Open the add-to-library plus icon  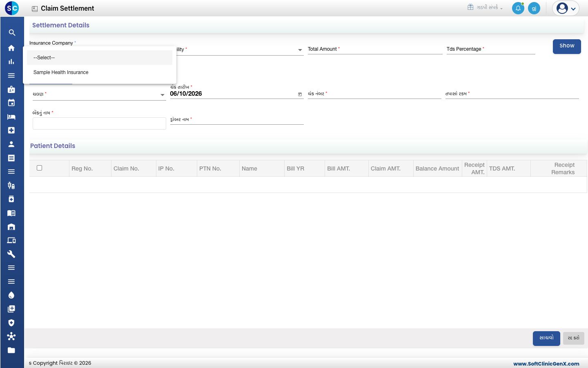[x=11, y=309]
